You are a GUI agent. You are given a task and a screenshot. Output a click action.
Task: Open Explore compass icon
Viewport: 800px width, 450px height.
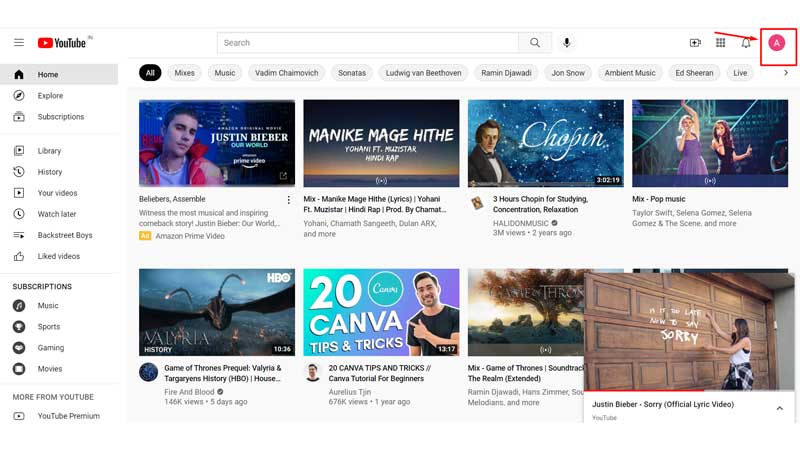[19, 95]
